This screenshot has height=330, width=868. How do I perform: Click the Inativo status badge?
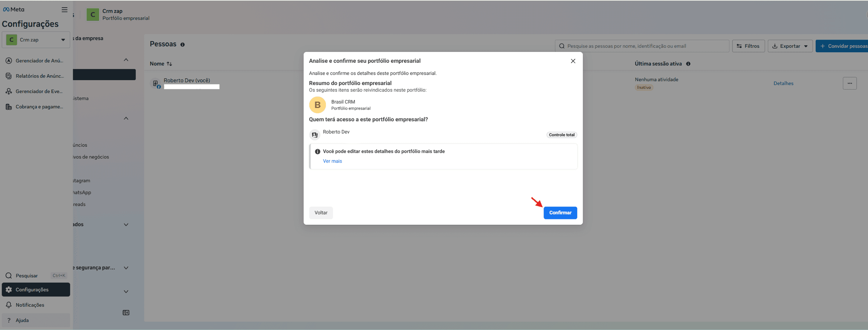(x=644, y=88)
